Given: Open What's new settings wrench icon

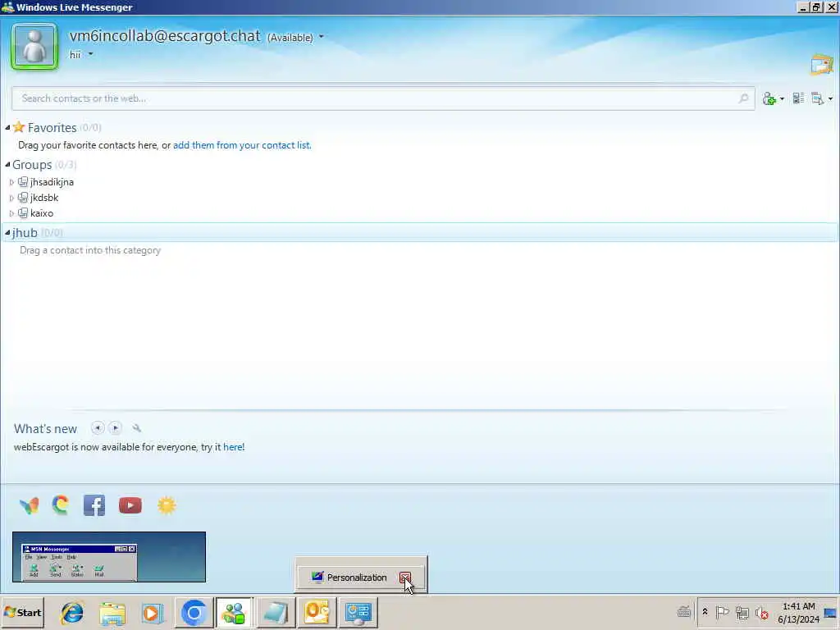Looking at the screenshot, I should coord(137,428).
